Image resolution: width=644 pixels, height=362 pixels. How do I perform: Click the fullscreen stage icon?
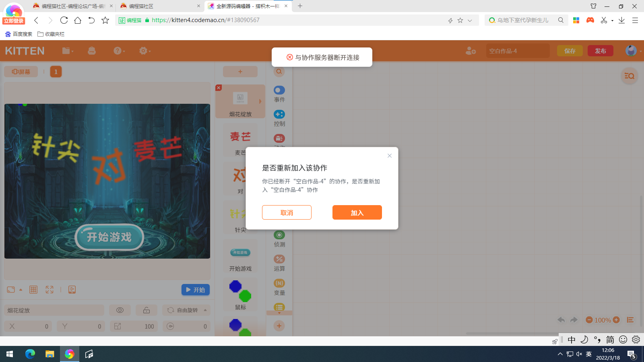coord(50,290)
